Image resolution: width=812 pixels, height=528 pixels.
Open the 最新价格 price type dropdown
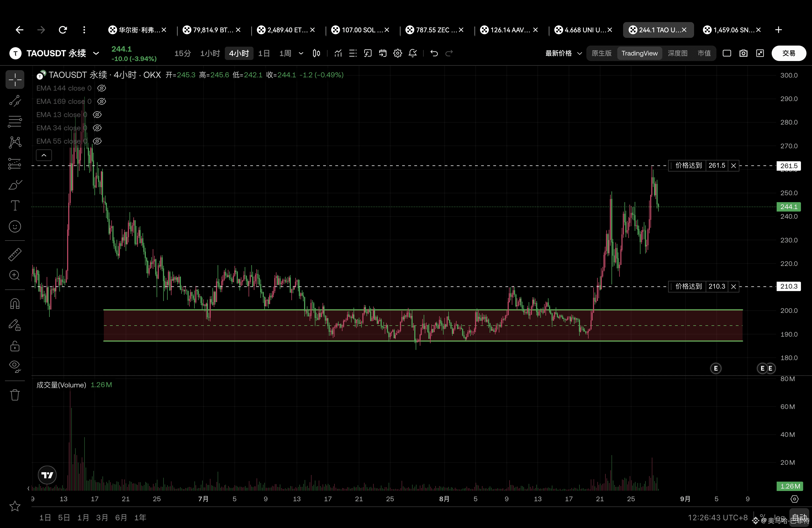(x=564, y=53)
